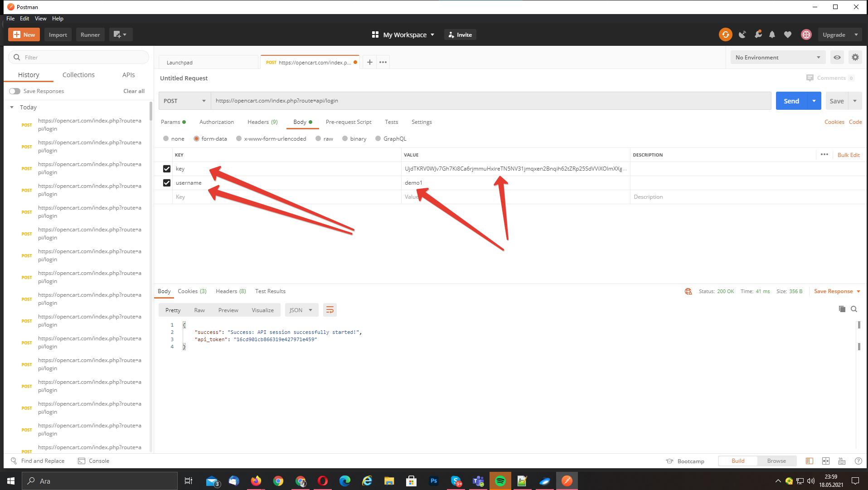The image size is (868, 490).
Task: Expand the Save button arrow options
Action: tap(855, 101)
